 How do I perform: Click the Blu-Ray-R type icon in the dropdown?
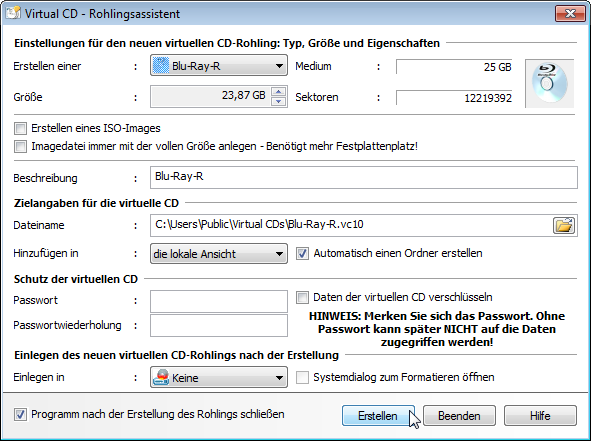[x=161, y=66]
